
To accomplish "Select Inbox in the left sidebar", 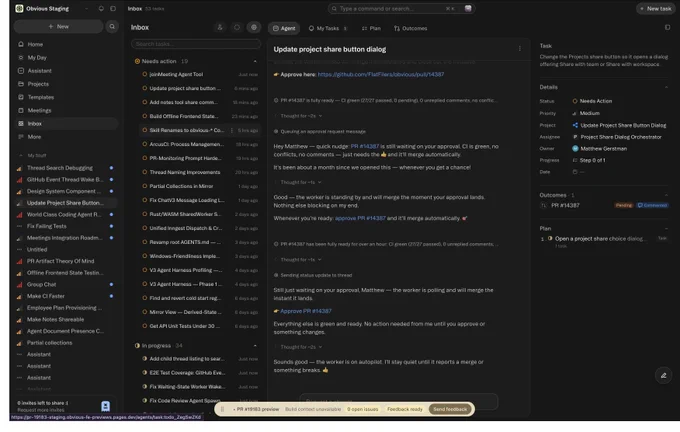I will pos(66,124).
